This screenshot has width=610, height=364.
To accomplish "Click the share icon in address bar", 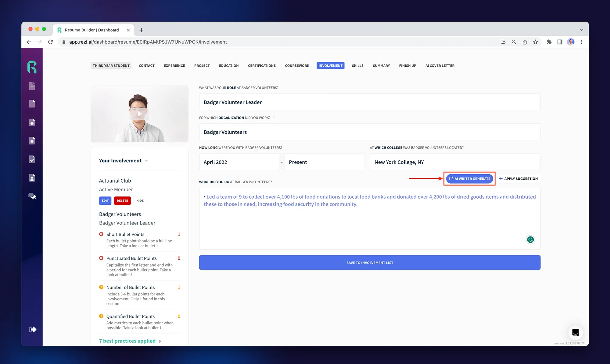I will [x=525, y=42].
